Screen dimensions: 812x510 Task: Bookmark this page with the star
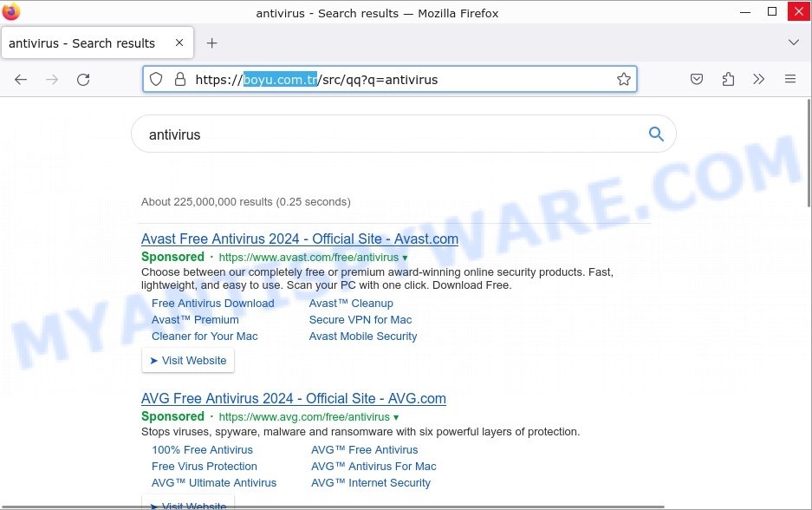pos(623,79)
